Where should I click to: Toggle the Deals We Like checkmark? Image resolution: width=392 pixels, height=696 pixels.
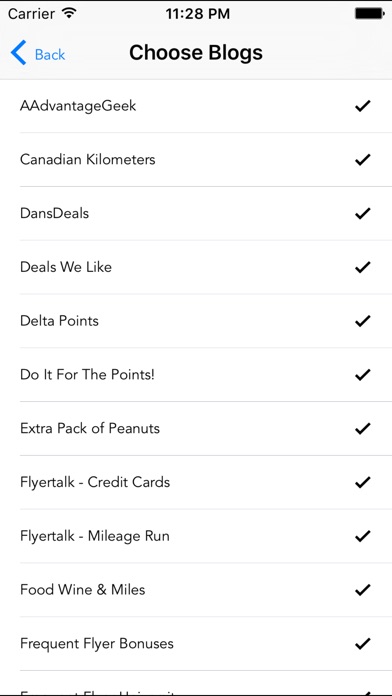(363, 267)
